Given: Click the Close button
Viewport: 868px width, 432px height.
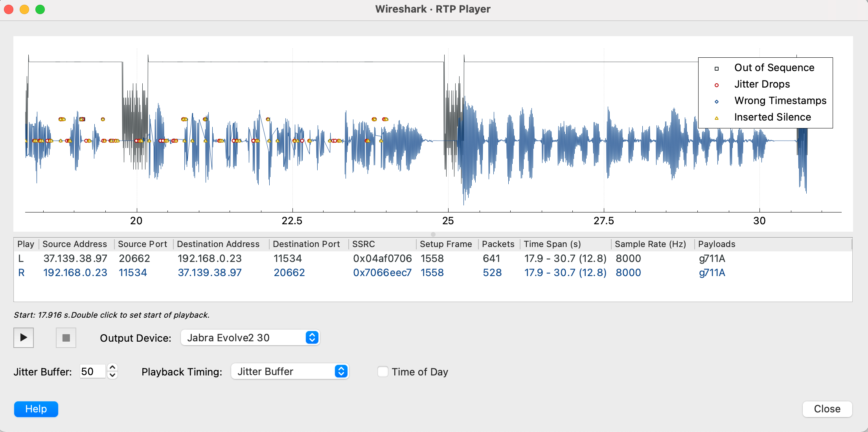Looking at the screenshot, I should [827, 409].
